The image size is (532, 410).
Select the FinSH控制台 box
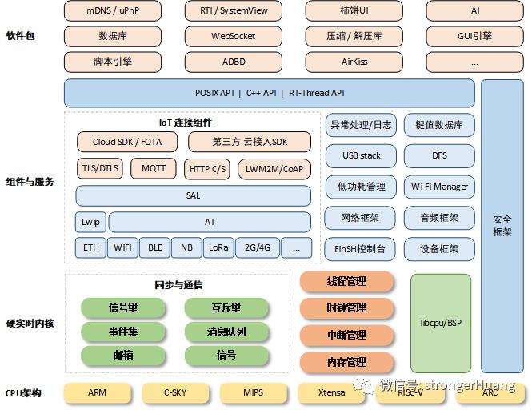[360, 249]
